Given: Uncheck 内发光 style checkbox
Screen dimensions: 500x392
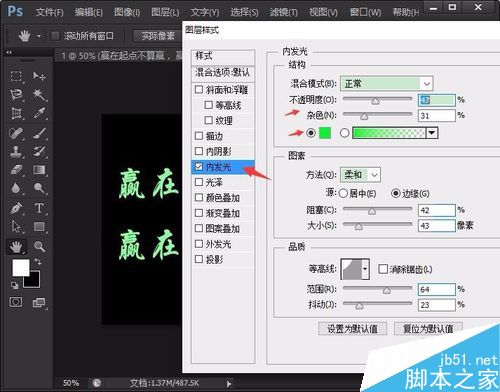Looking at the screenshot, I should coord(199,167).
